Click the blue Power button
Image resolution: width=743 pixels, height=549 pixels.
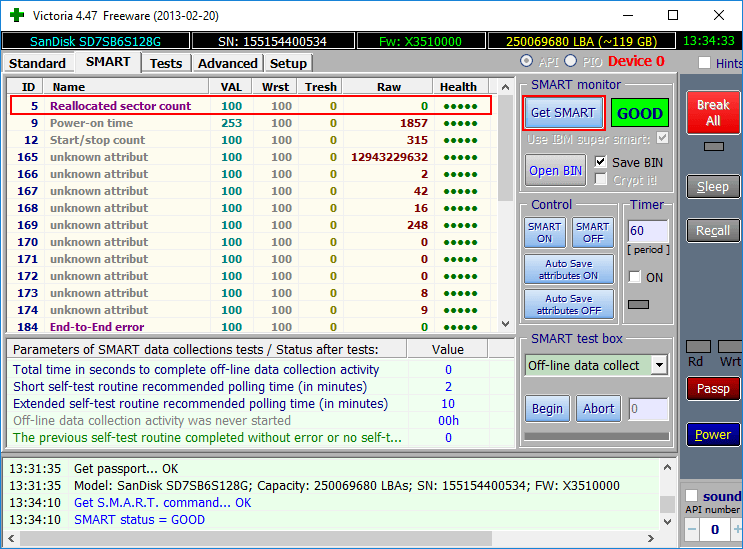(713, 434)
